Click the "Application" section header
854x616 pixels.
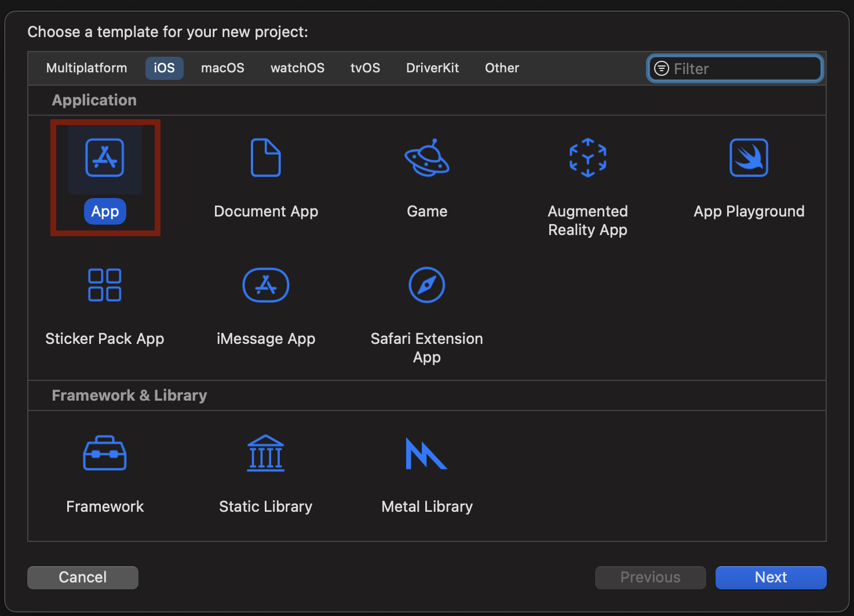pyautogui.click(x=94, y=101)
